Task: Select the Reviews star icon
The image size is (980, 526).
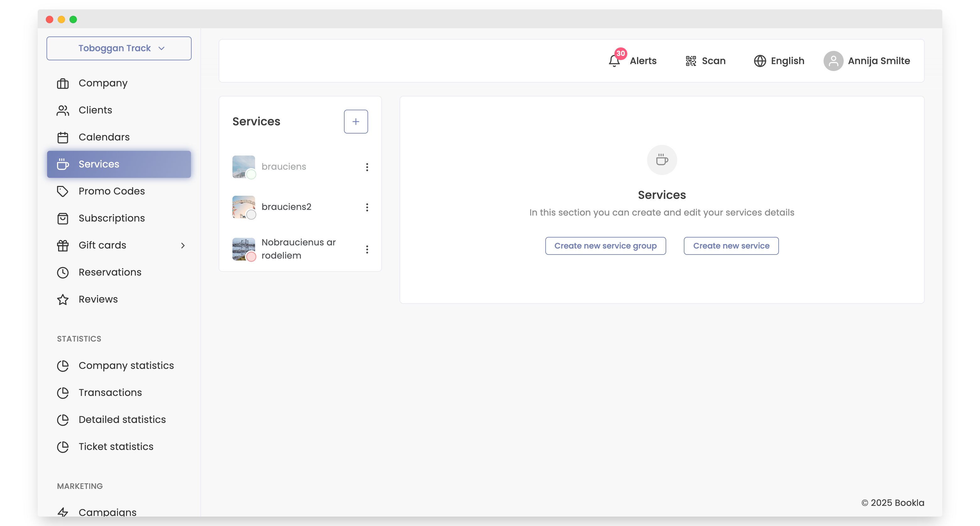Action: (x=63, y=299)
